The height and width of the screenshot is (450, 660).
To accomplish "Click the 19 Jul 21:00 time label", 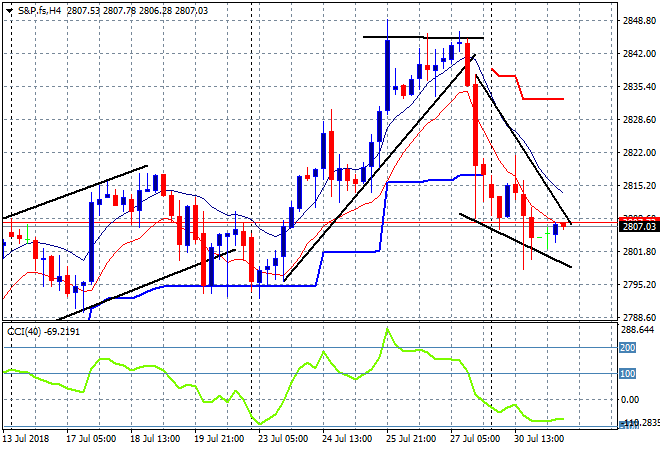I will (219, 439).
